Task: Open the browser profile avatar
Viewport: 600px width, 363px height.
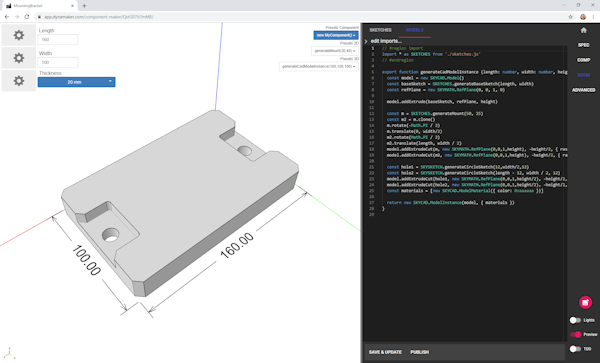Action: coord(583,17)
